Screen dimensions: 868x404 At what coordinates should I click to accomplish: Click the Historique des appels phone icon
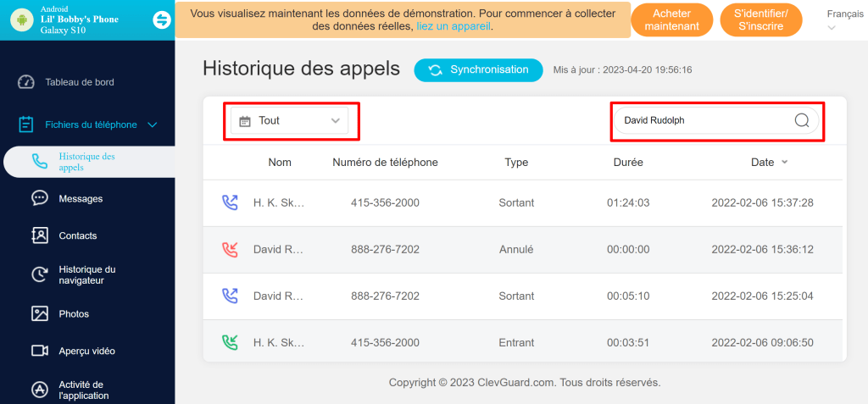pos(40,162)
